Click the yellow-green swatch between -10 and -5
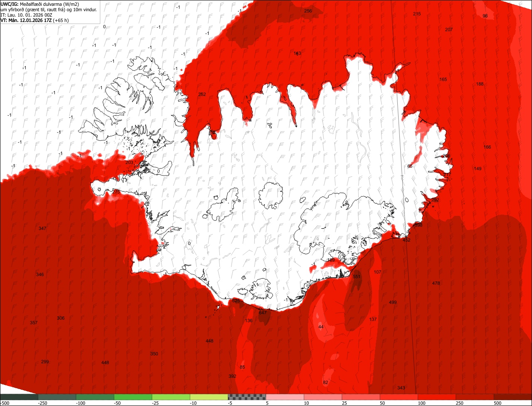This screenshot has width=532, height=406. [x=209, y=397]
